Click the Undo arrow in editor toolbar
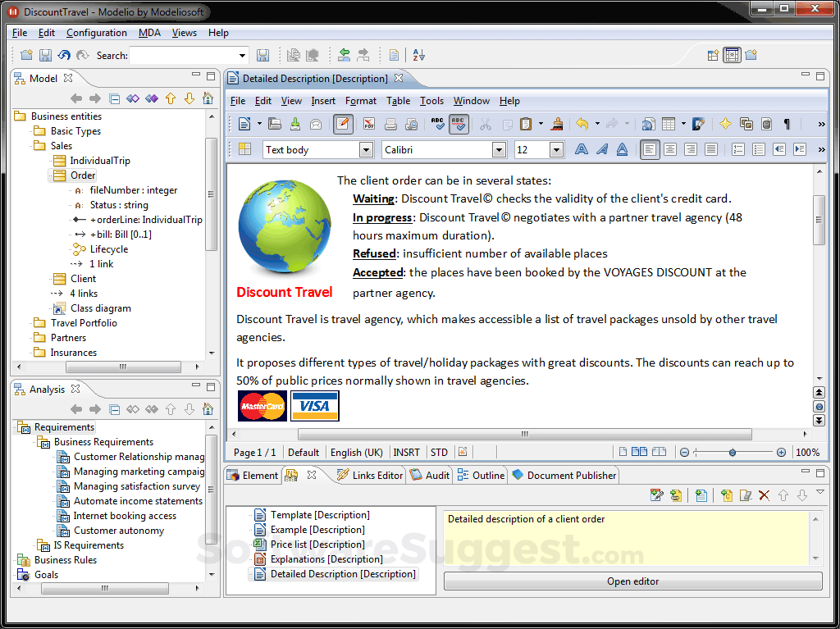840x629 pixels. [582, 124]
